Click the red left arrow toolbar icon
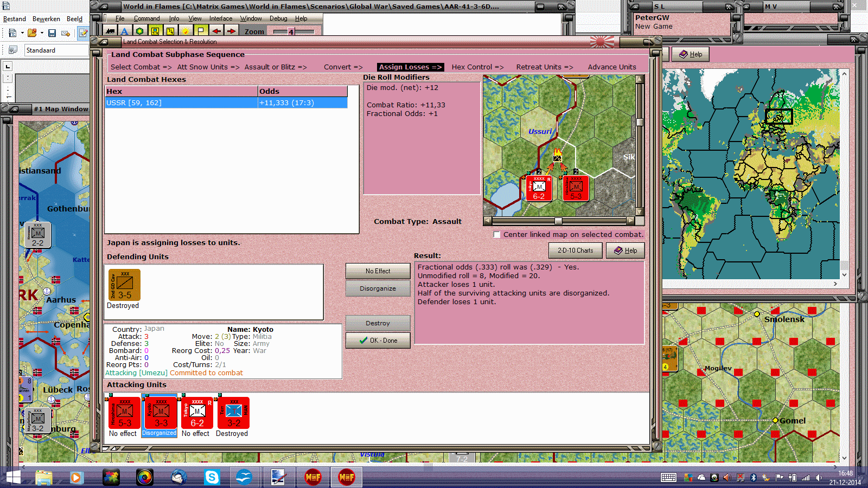 click(x=216, y=31)
